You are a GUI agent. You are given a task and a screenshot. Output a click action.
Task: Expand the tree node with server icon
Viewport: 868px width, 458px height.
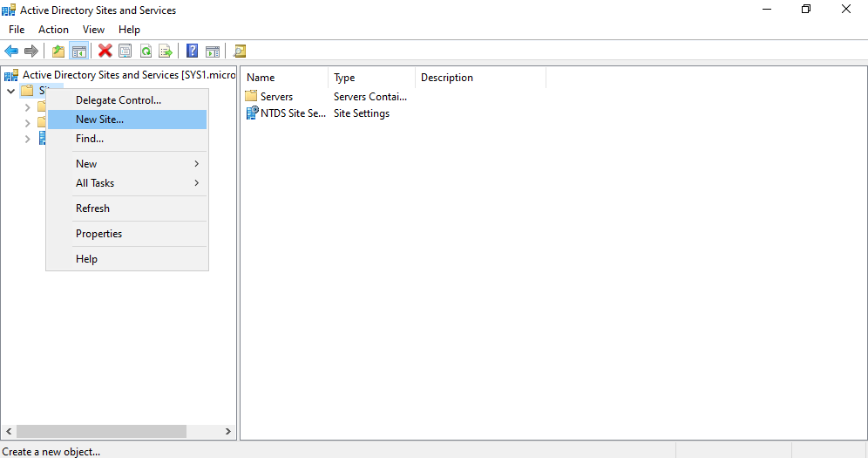point(27,139)
